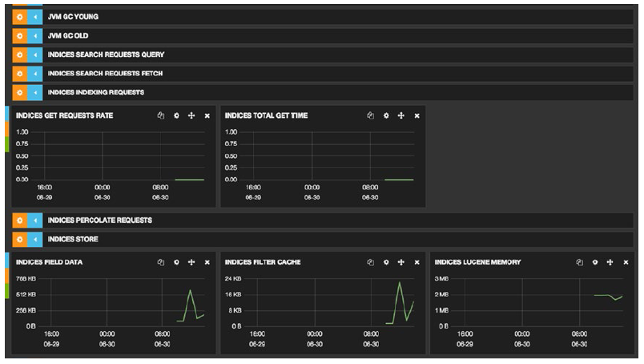Open settings gear for JVM GC Young row

click(x=20, y=17)
